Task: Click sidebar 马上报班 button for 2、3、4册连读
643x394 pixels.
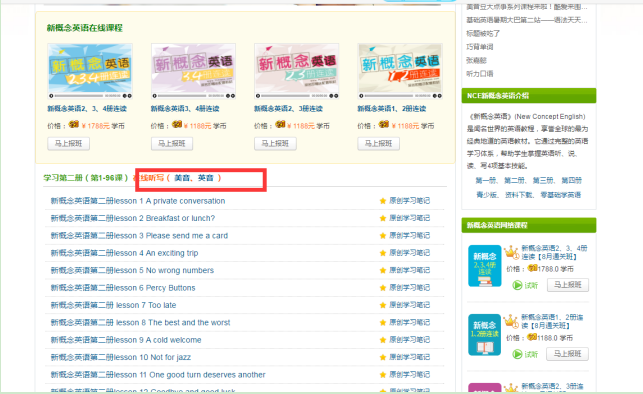Action: tap(568, 285)
